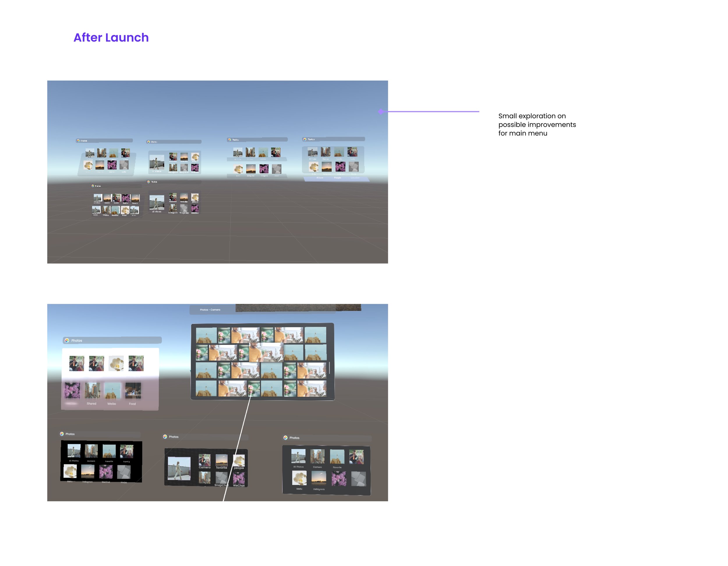Open 'All Photos' in the black album panel
Viewport: 728px width, 566px height.
tap(74, 451)
